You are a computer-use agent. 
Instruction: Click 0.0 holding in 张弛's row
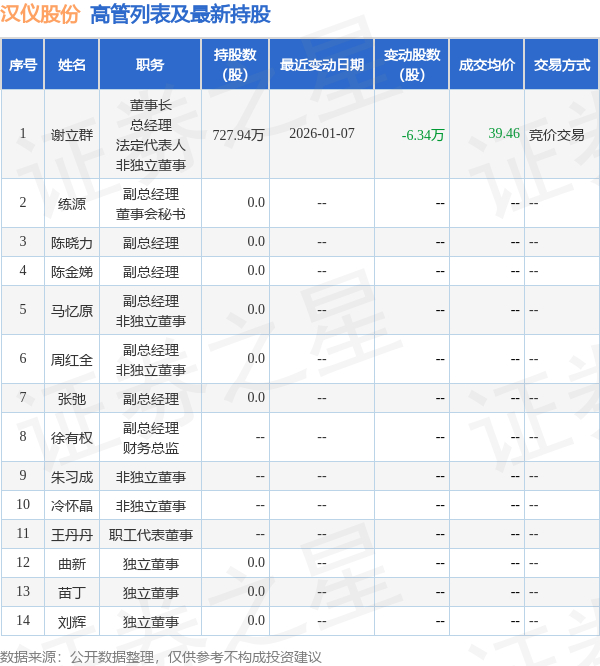click(x=256, y=397)
